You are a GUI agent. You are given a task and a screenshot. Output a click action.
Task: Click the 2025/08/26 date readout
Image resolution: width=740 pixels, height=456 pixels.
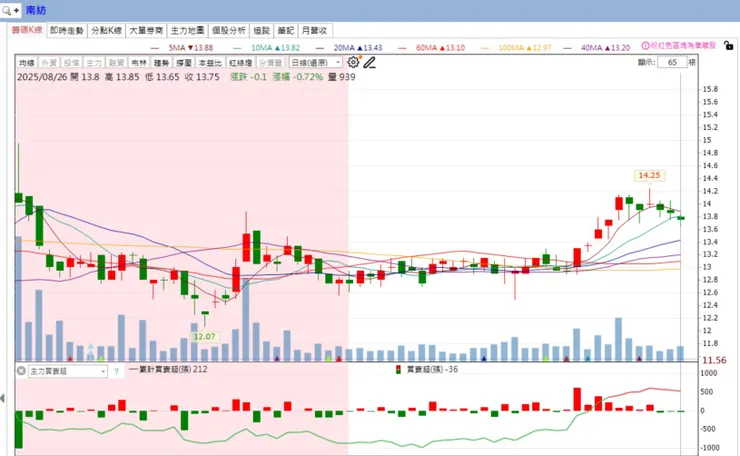tap(42, 77)
